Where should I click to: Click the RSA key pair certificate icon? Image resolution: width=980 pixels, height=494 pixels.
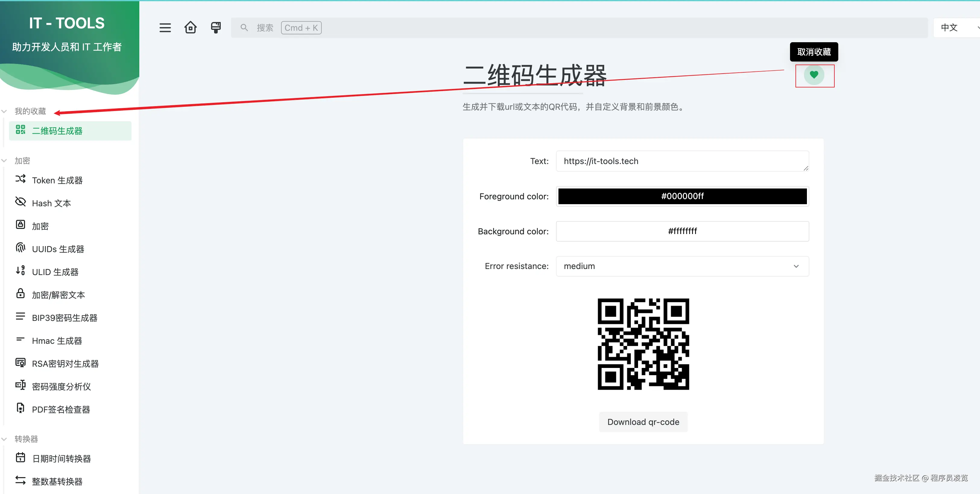(21, 362)
